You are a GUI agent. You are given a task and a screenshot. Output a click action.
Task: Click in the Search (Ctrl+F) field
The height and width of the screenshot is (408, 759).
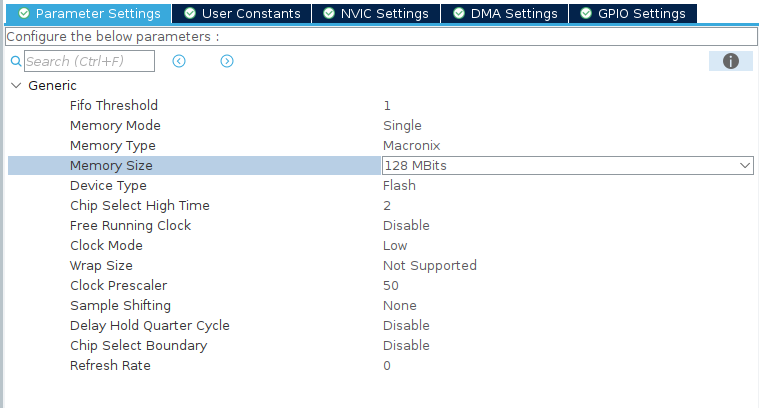pos(88,62)
